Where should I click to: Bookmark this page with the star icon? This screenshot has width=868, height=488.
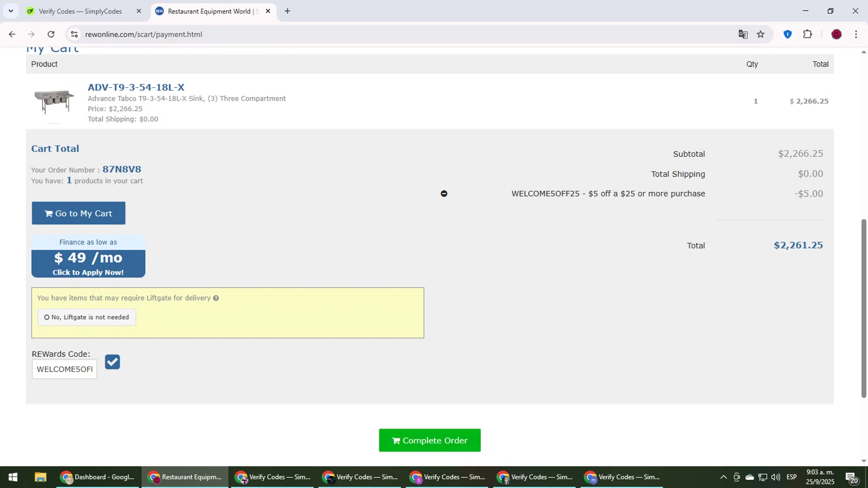(761, 34)
